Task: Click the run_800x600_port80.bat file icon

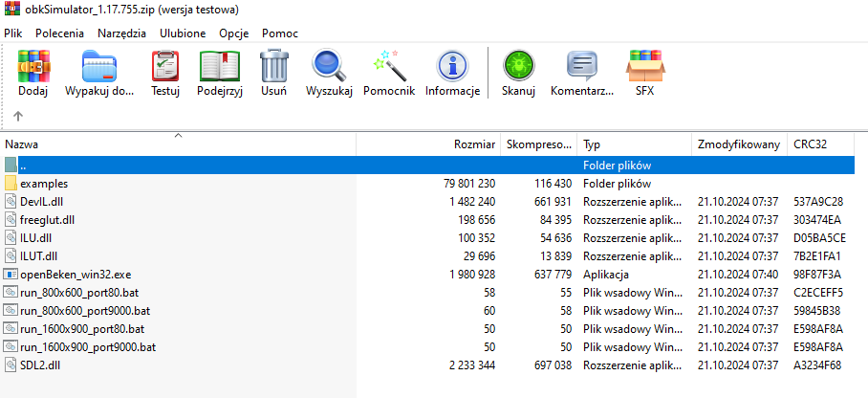Action: point(11,293)
